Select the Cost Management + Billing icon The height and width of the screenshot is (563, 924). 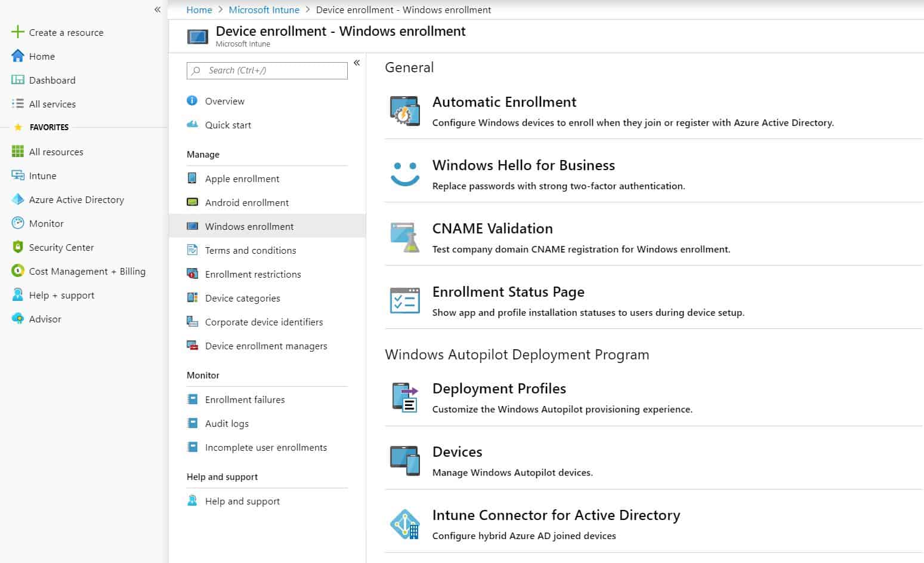click(17, 271)
